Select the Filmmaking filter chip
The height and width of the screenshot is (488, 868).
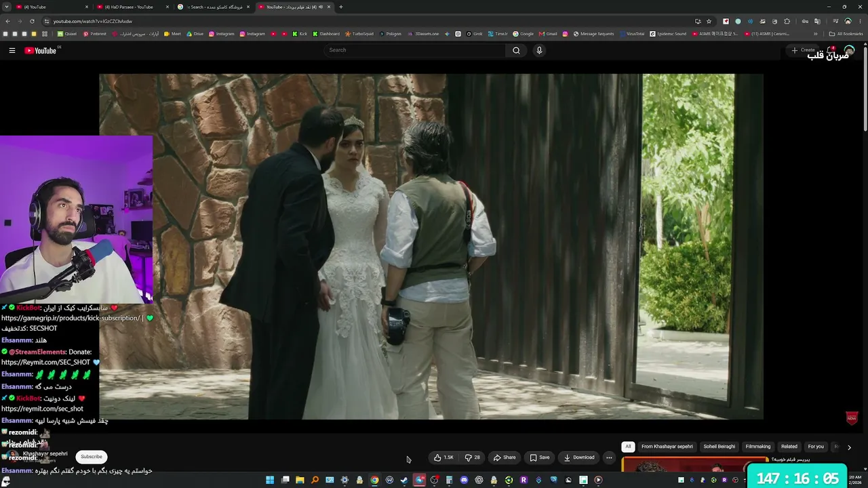pos(758,447)
